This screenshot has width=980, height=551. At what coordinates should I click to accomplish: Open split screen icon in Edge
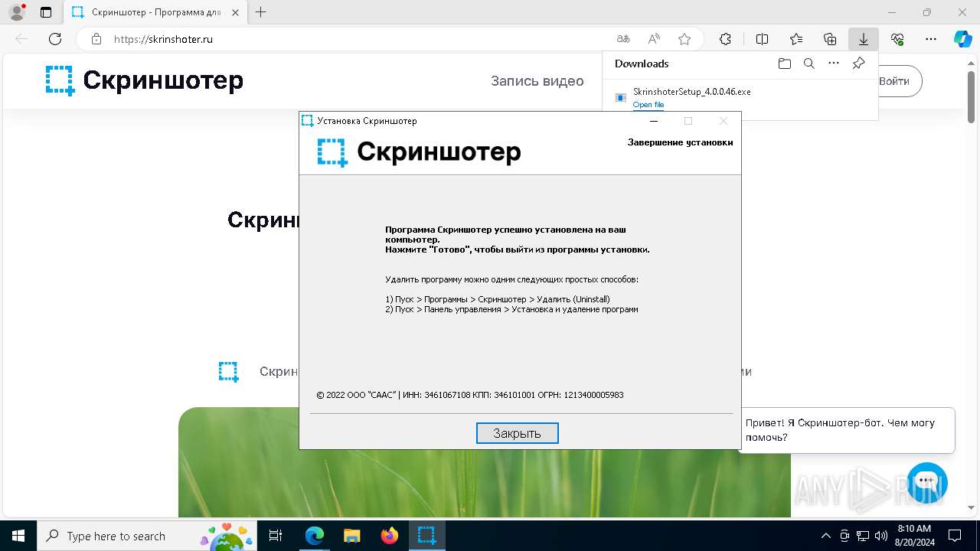763,39
